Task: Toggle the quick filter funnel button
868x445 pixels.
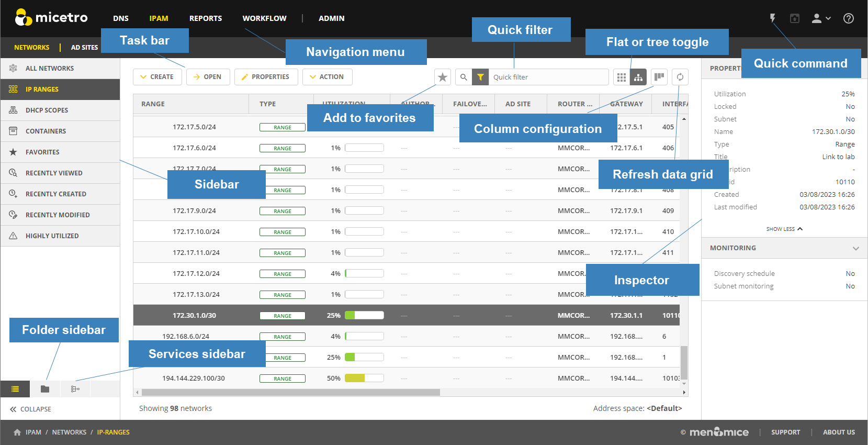Action: click(x=480, y=77)
